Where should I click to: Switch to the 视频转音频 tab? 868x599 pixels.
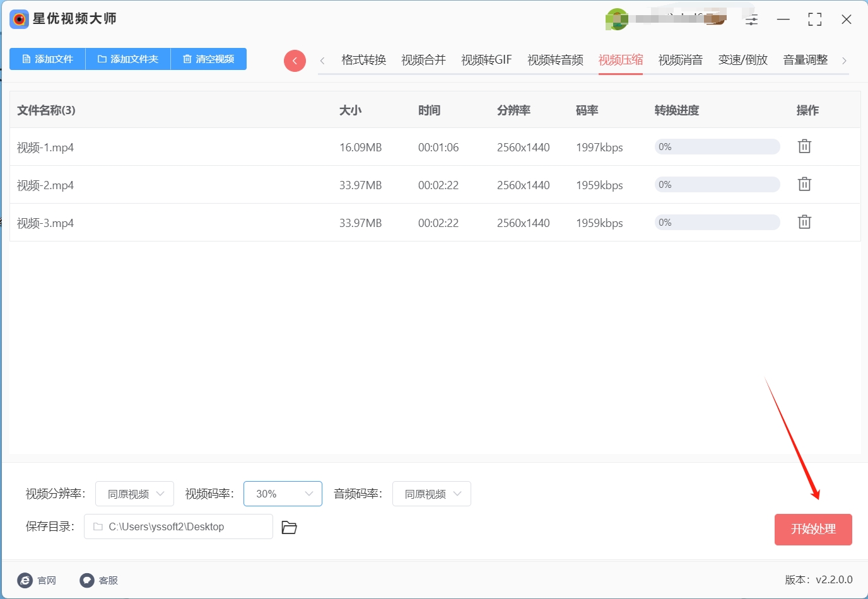(555, 60)
